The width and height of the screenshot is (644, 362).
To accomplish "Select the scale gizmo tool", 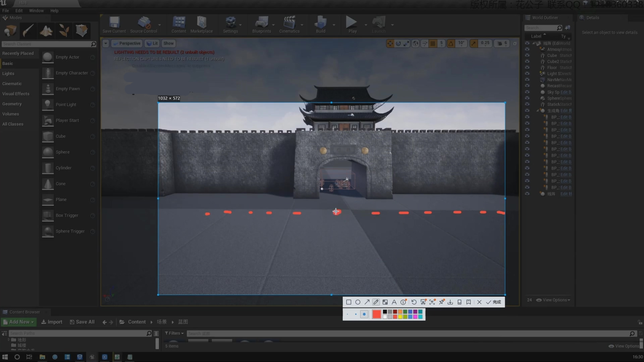I will [x=406, y=44].
